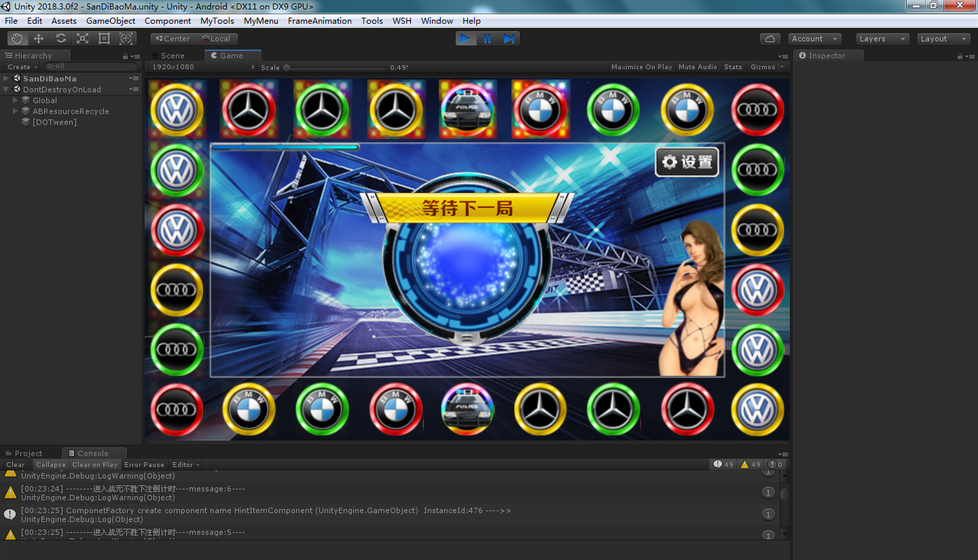The width and height of the screenshot is (978, 560).
Task: Expand the Global object in Hierarchy
Action: [16, 100]
